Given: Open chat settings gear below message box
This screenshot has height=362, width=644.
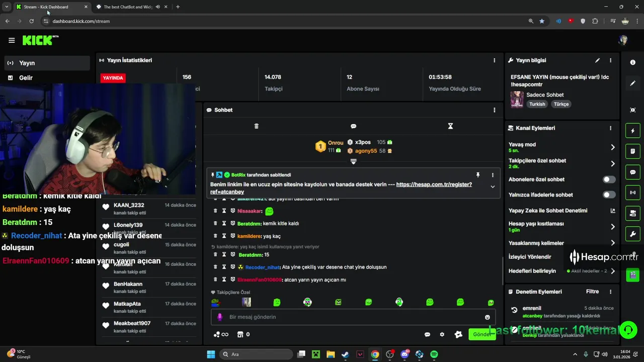Looking at the screenshot, I should (442, 334).
